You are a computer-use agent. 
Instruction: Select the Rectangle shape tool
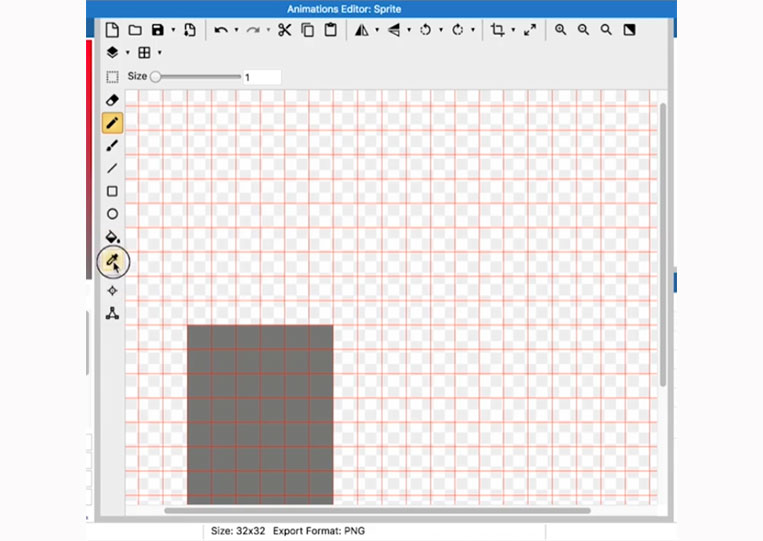[x=112, y=191]
